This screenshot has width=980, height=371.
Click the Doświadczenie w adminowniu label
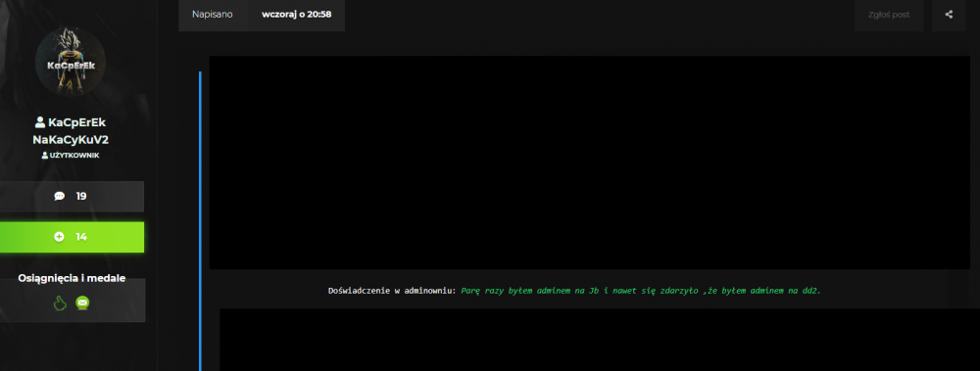tap(393, 291)
